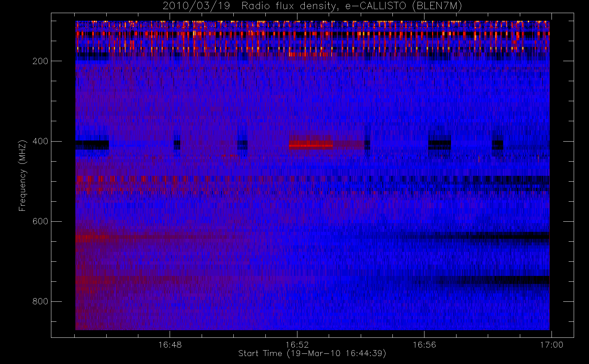589x364 pixels.
Task: Click the 800 frequency tick label
Action: (x=40, y=301)
